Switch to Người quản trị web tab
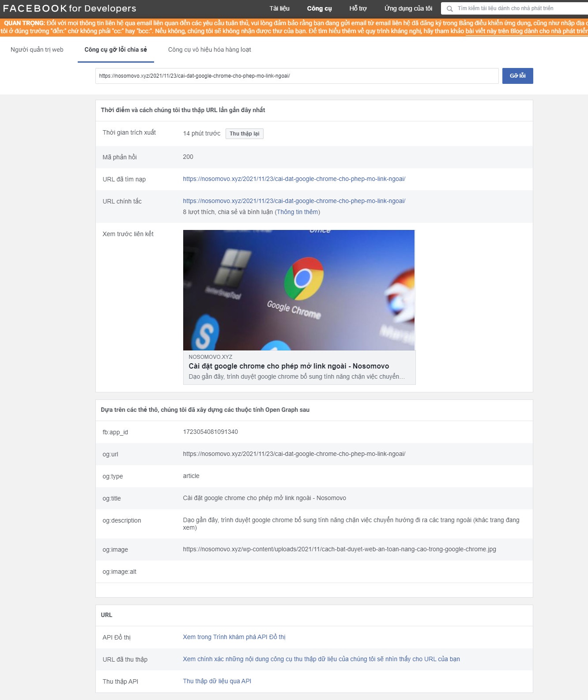 [37, 49]
